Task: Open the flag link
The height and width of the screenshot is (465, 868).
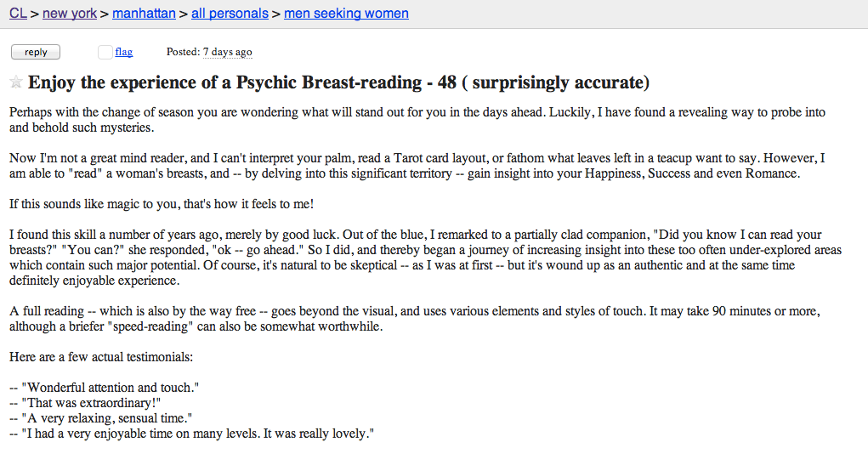Action: pos(124,52)
